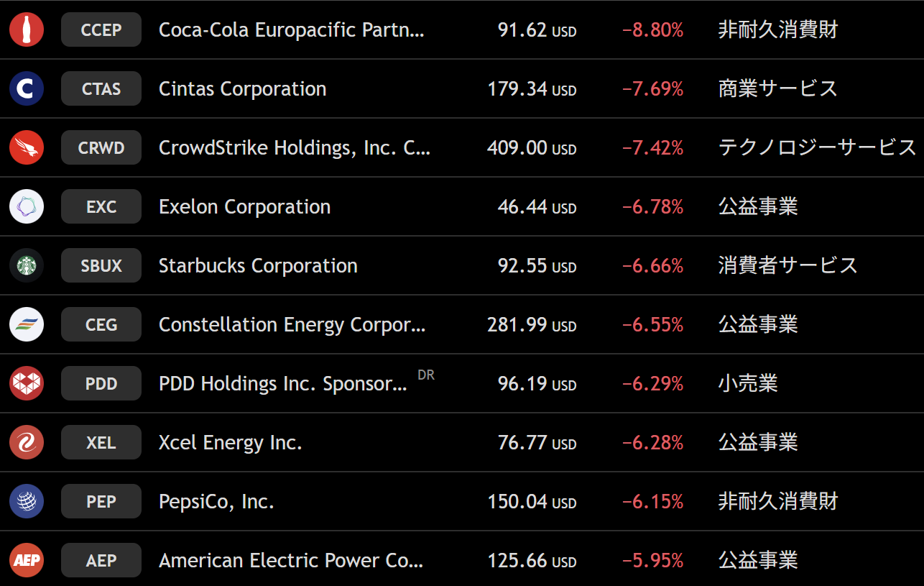924x586 pixels.
Task: Click the Xcel Energy logo icon
Action: [x=27, y=443]
